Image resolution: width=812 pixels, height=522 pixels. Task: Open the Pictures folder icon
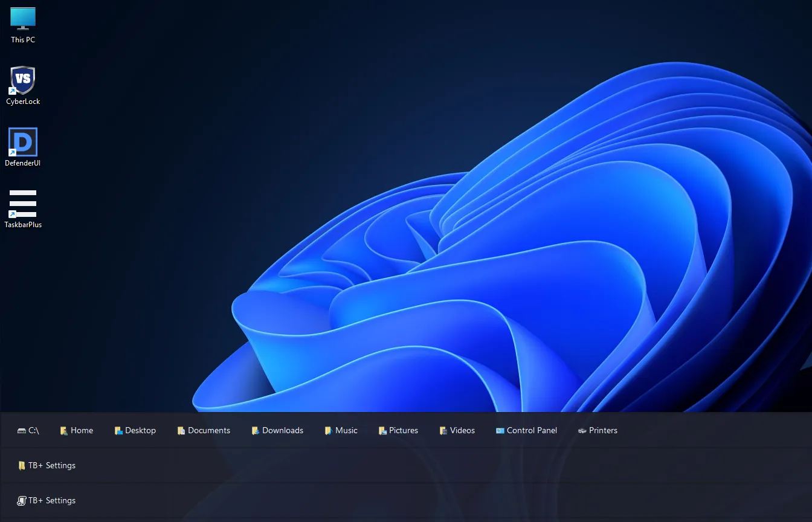coord(398,430)
